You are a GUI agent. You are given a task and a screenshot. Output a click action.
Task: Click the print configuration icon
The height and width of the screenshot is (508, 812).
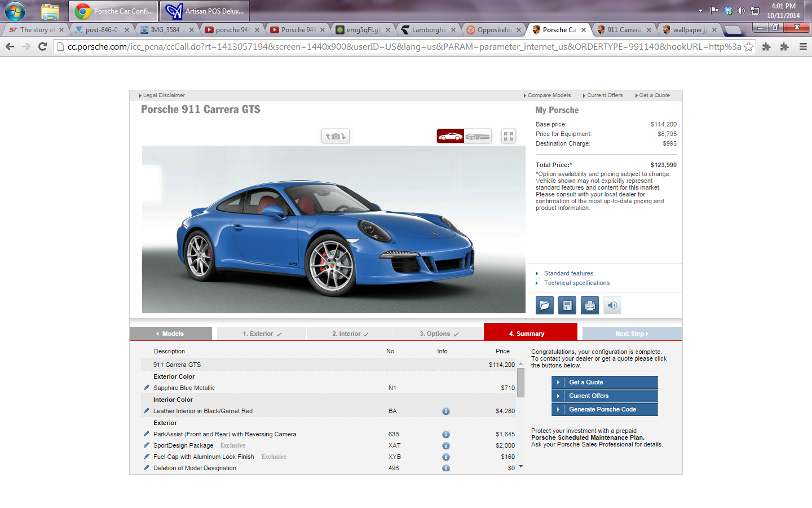click(x=590, y=305)
